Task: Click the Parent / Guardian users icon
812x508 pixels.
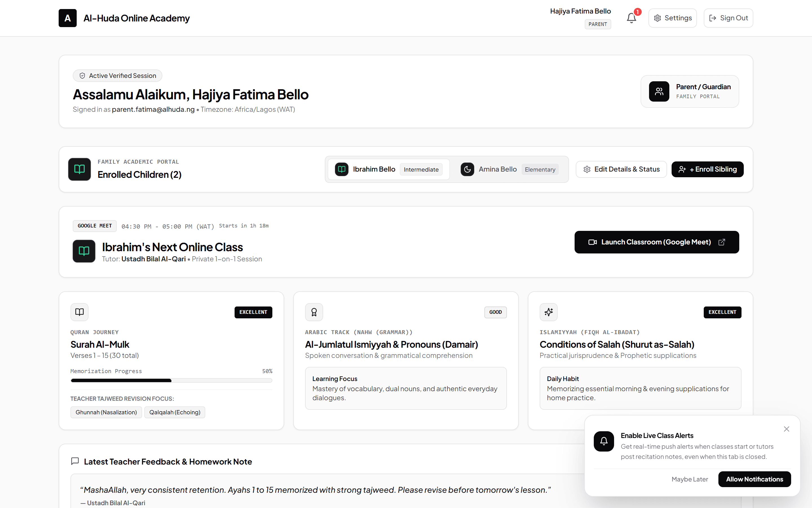Action: tap(659, 91)
